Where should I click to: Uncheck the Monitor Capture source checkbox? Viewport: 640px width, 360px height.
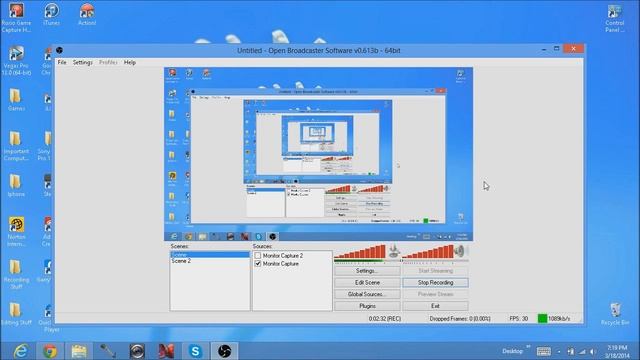[258, 264]
